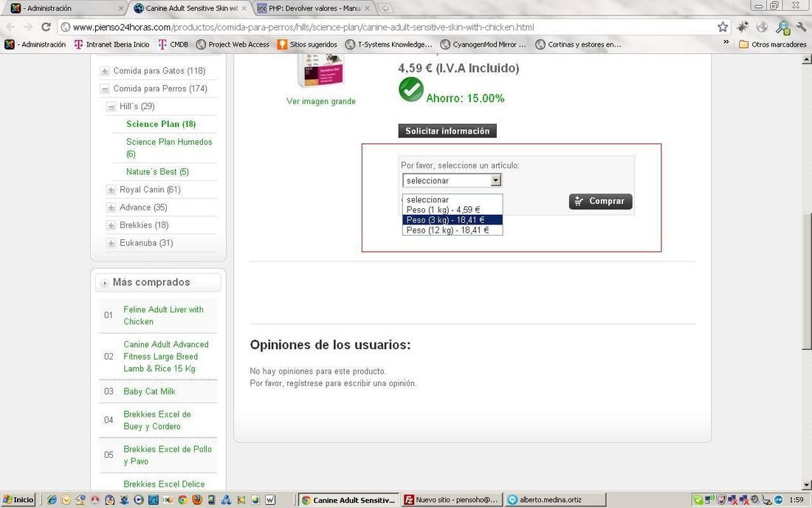
Task: Open T-Systems Knowledge bookmark
Action: click(x=389, y=44)
